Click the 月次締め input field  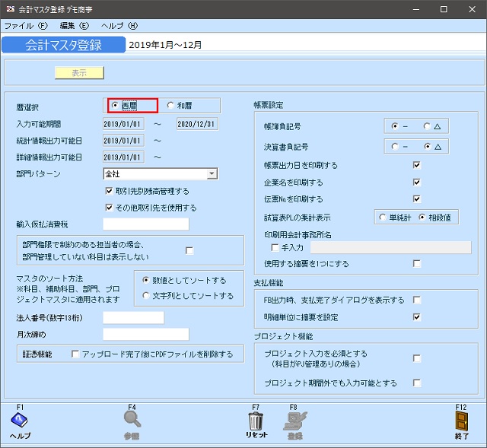(x=145, y=334)
